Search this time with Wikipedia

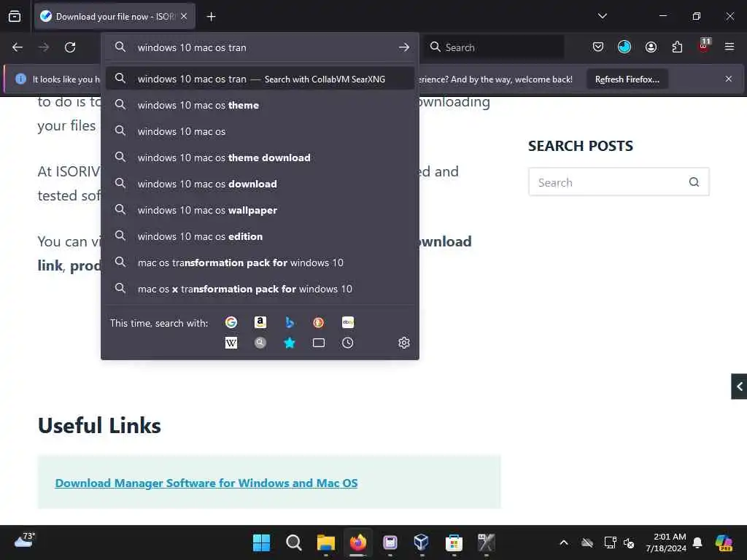(x=231, y=343)
